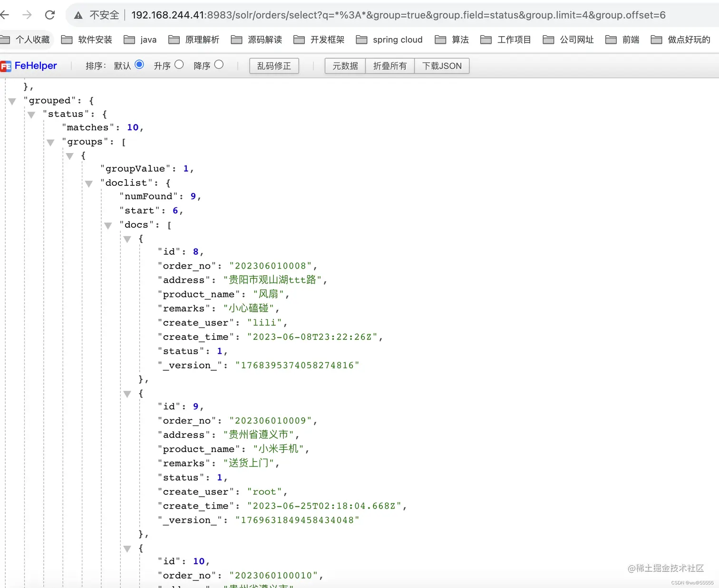
Task: Click remarks value 送货上门
Action: click(249, 463)
